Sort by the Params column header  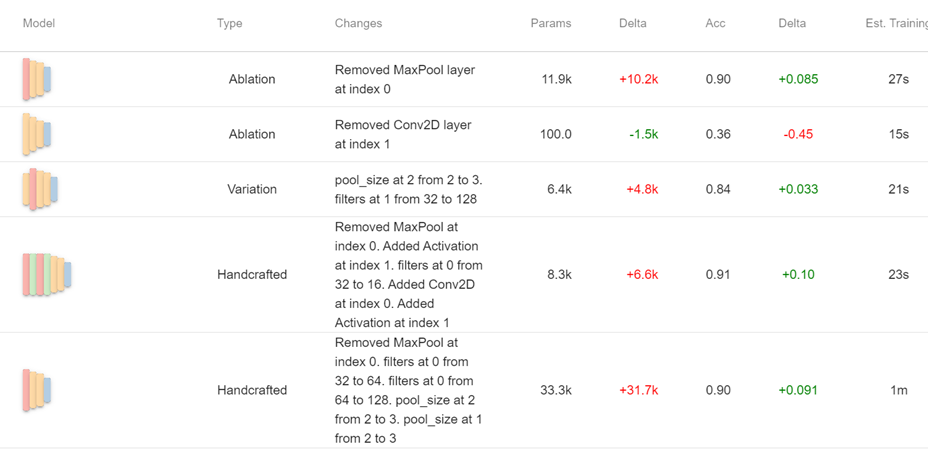(x=551, y=24)
